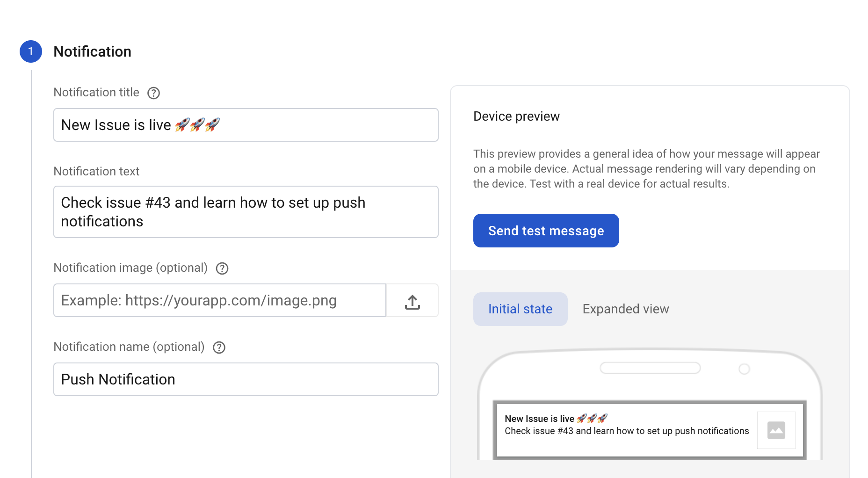
Task: Click the 'Notification title' label
Action: pyautogui.click(x=96, y=92)
